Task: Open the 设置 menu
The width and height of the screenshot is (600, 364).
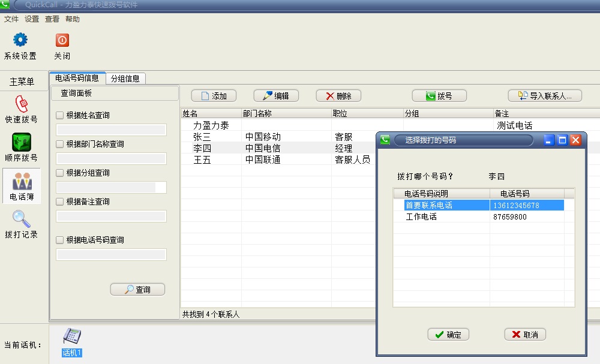Action: [x=32, y=19]
